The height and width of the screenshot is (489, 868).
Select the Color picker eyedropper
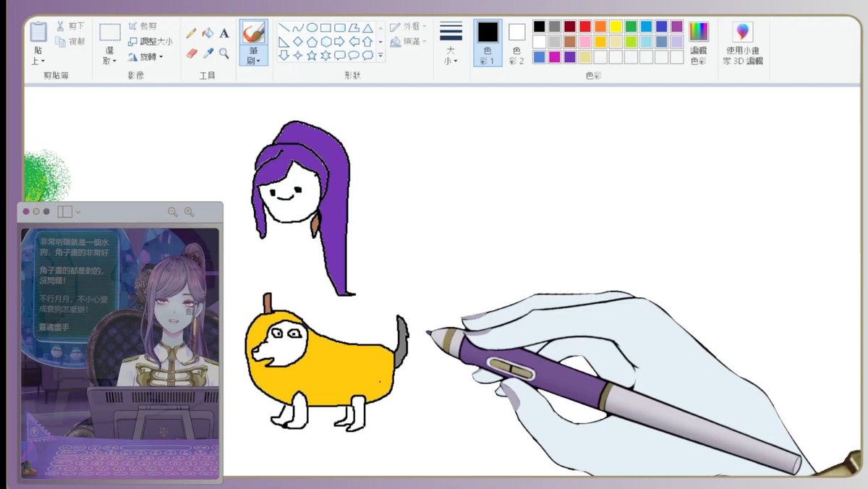point(208,53)
